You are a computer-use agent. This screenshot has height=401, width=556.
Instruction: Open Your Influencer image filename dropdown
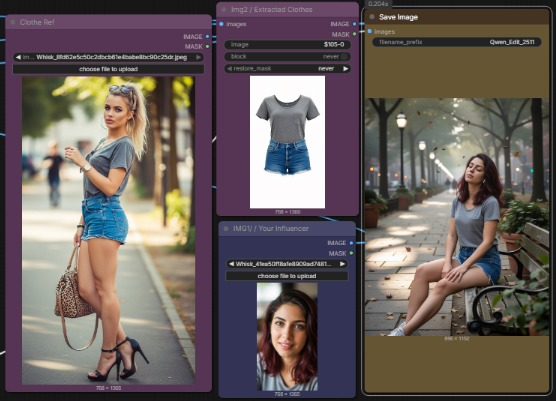(287, 264)
